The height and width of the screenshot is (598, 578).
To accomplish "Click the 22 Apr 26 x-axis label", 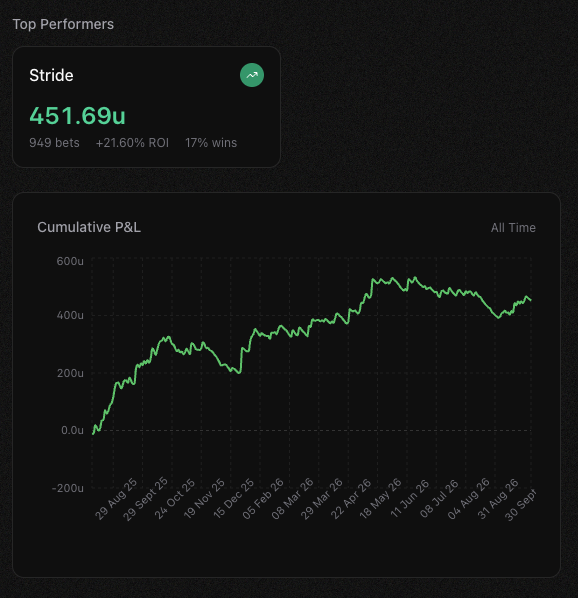I will [x=351, y=499].
